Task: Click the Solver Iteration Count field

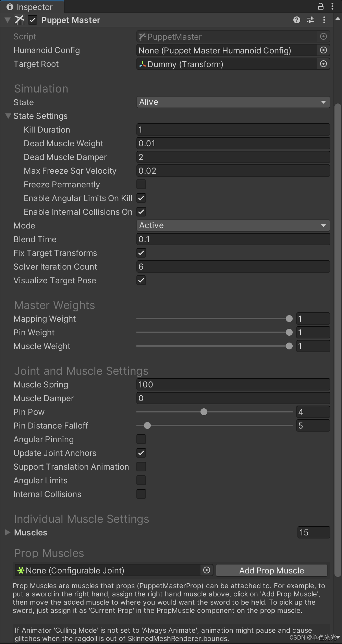Action: pos(233,267)
